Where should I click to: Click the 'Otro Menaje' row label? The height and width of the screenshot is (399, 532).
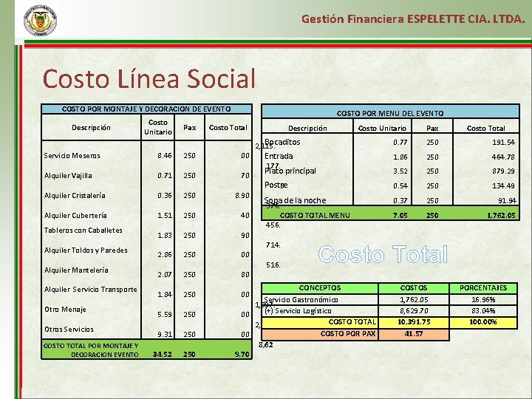(65, 310)
